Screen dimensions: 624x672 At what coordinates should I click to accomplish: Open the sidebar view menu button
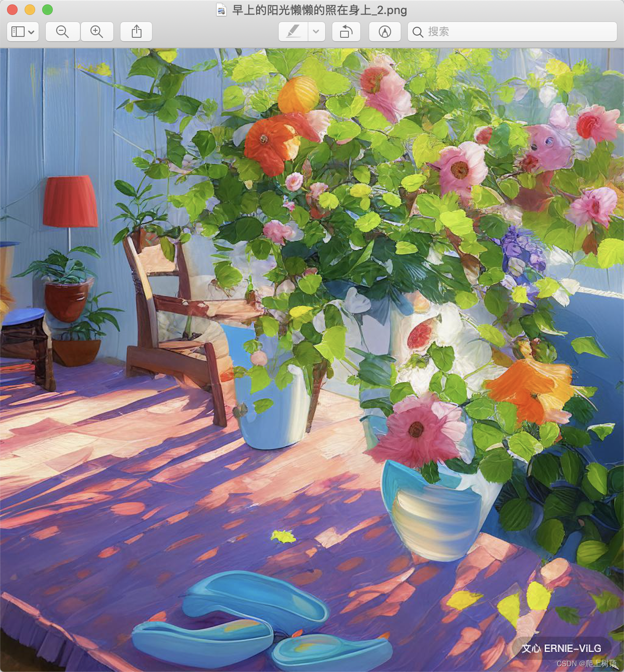point(23,32)
